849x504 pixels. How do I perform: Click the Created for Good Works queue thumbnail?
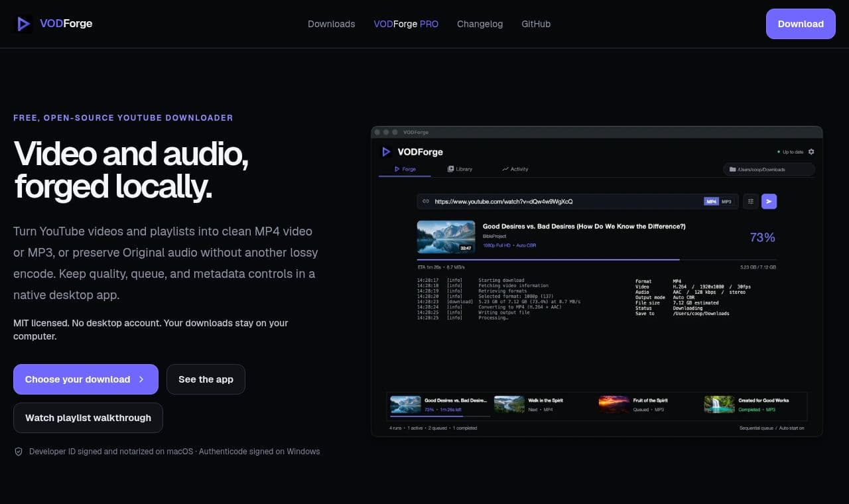coord(720,405)
